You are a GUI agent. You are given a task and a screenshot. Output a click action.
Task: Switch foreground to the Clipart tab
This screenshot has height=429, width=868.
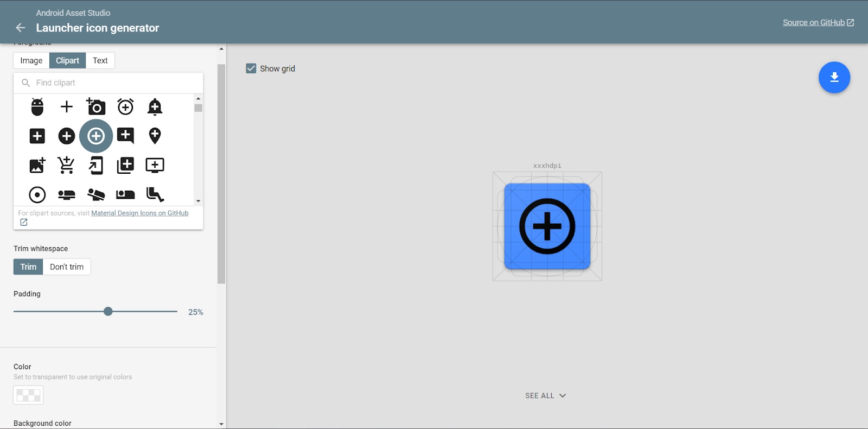coord(67,60)
